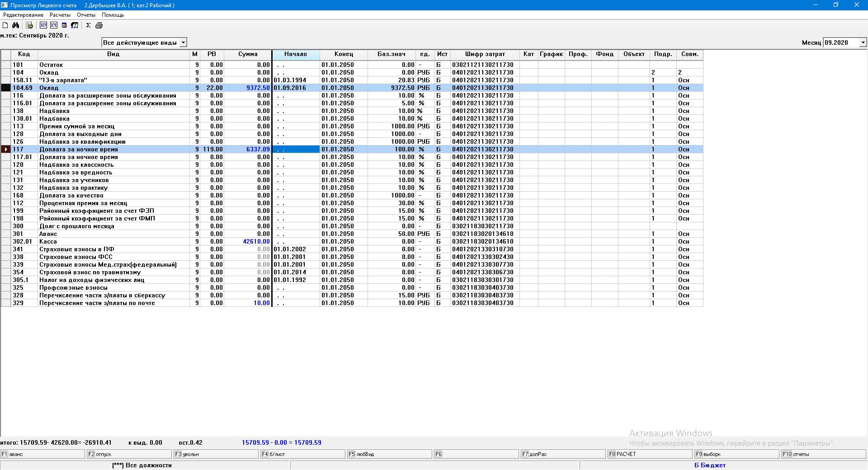The width and height of the screenshot is (868, 470).
Task: Click the blank F6 button
Action: pyautogui.click(x=476, y=454)
